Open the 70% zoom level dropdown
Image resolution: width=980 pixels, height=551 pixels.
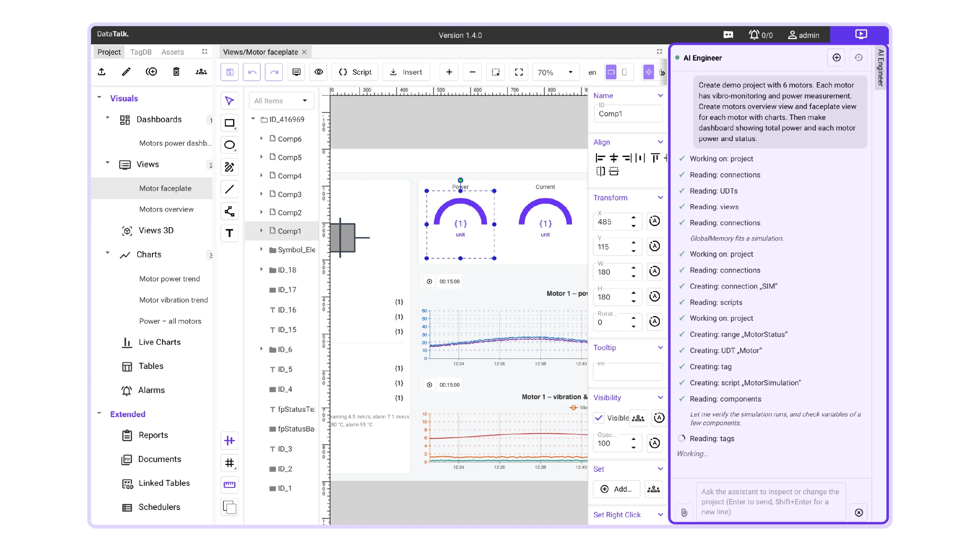point(556,72)
